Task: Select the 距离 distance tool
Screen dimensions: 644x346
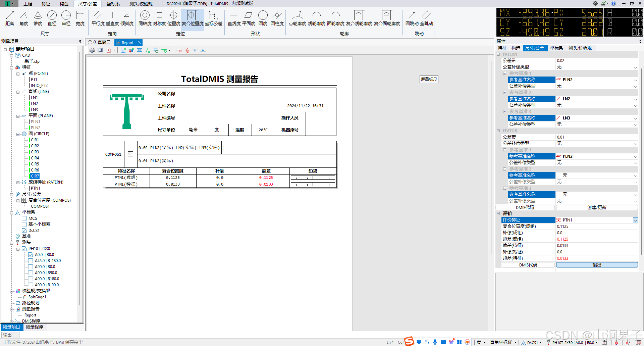Action: point(10,18)
